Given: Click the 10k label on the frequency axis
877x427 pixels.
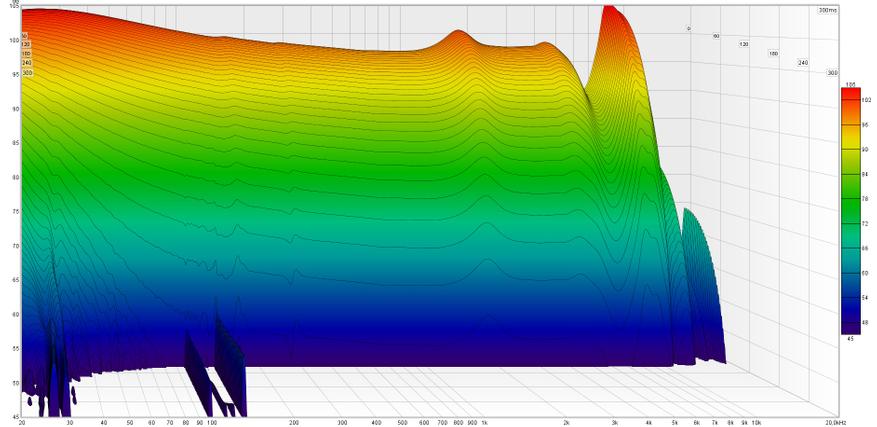Looking at the screenshot, I should point(756,422).
